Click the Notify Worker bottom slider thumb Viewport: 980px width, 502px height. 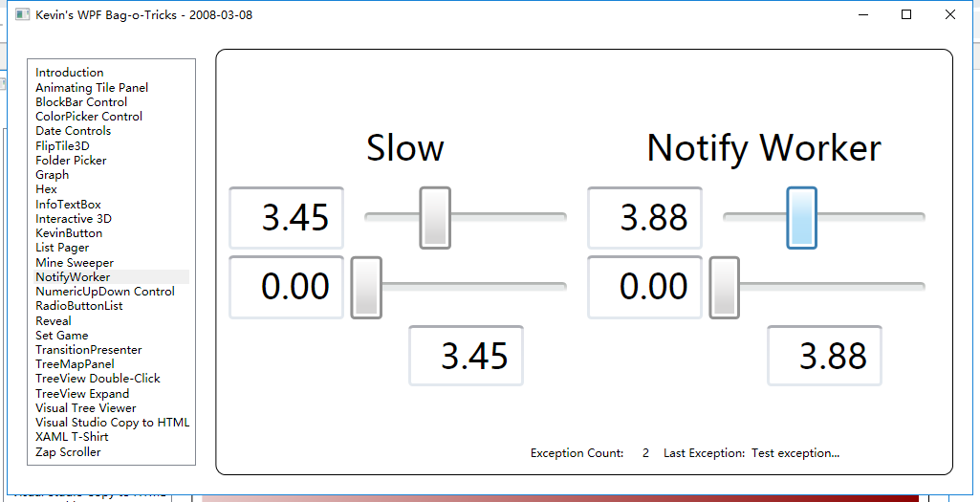click(724, 287)
